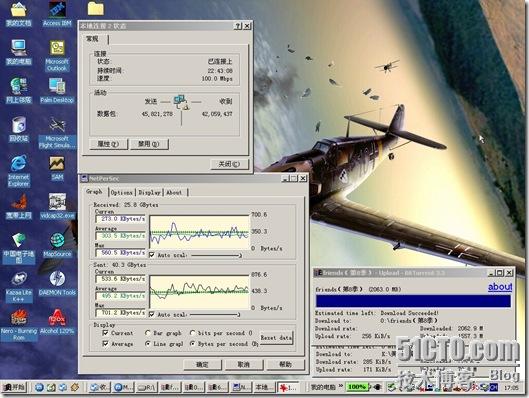Launch Internet Explorer from the desktop
529x398 pixels.
pos(19,171)
